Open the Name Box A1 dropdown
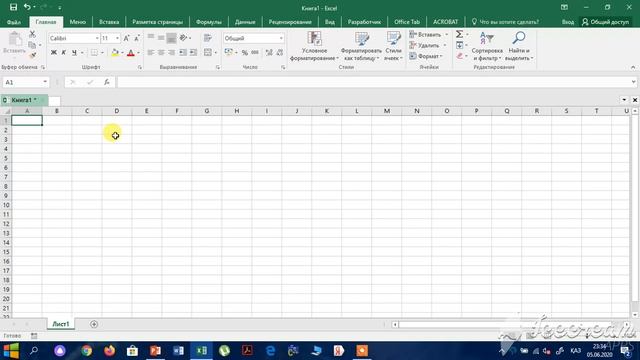The height and width of the screenshot is (360, 640). (45, 82)
